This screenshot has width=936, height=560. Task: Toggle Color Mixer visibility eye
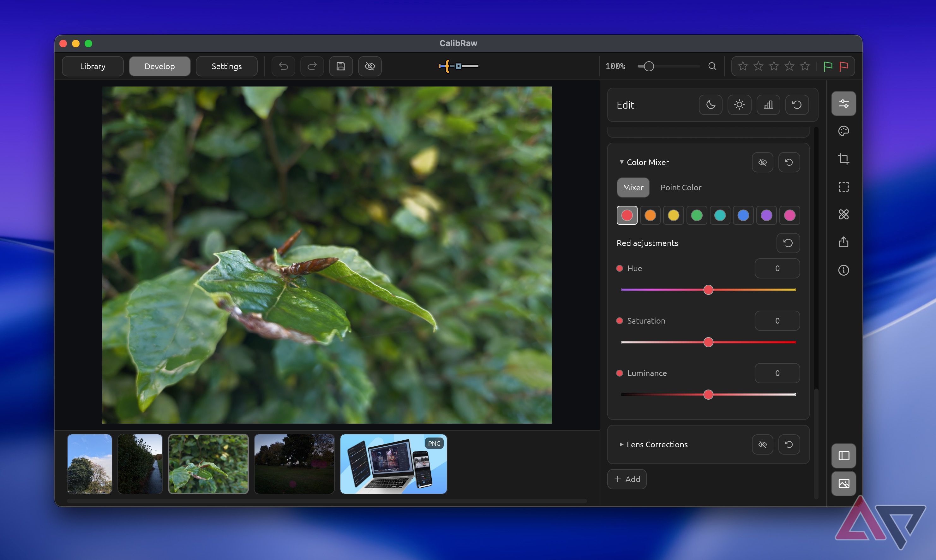coord(762,162)
